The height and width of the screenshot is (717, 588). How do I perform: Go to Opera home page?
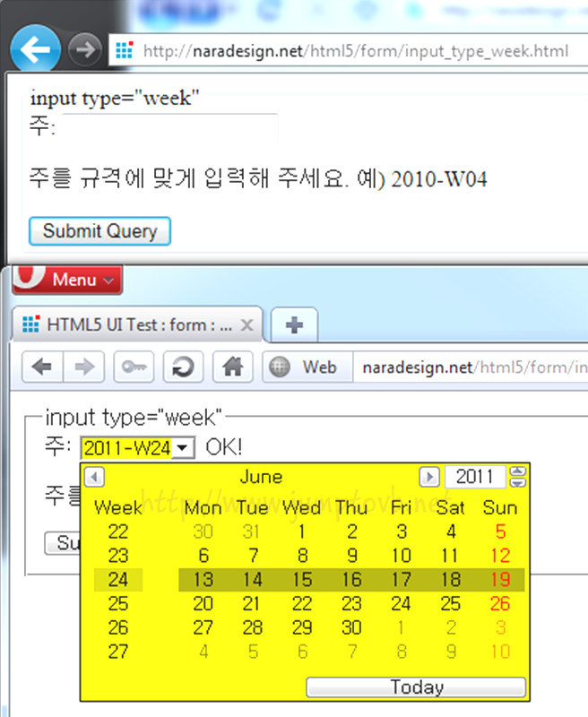tap(233, 367)
